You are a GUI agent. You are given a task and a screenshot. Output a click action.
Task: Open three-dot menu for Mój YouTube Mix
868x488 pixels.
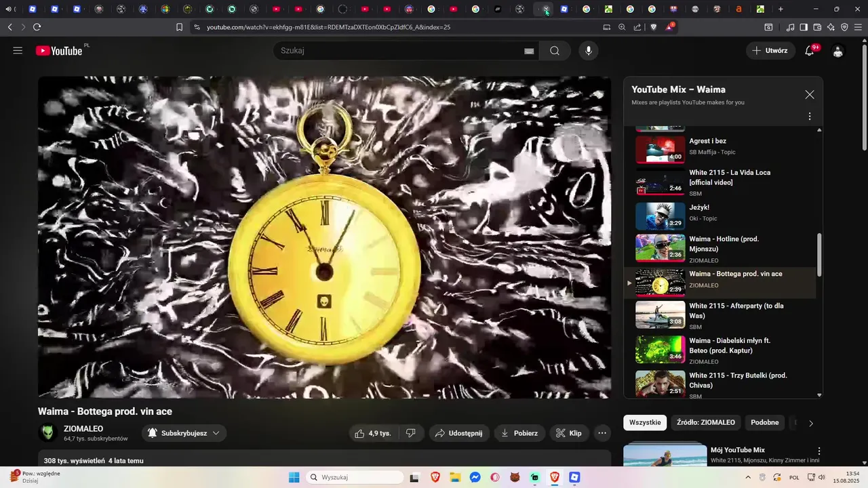click(x=819, y=451)
